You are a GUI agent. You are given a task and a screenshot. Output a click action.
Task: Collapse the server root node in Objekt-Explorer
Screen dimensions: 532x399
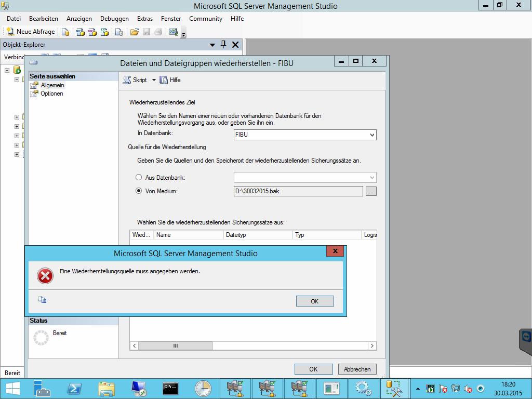point(7,70)
